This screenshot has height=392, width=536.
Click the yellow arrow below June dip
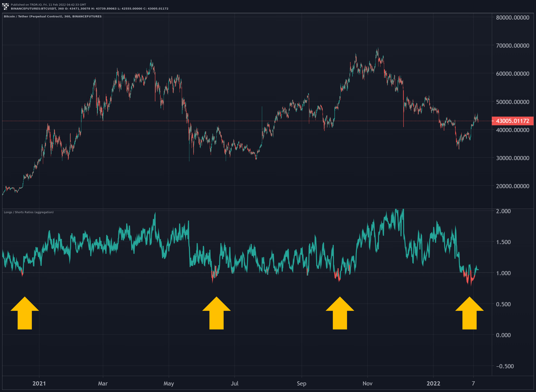216,313
